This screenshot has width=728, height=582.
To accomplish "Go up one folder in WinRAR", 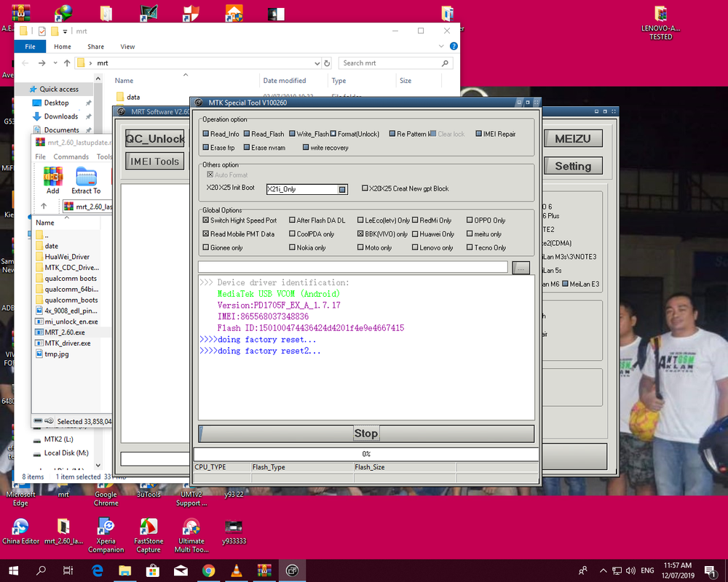I will coord(44,206).
